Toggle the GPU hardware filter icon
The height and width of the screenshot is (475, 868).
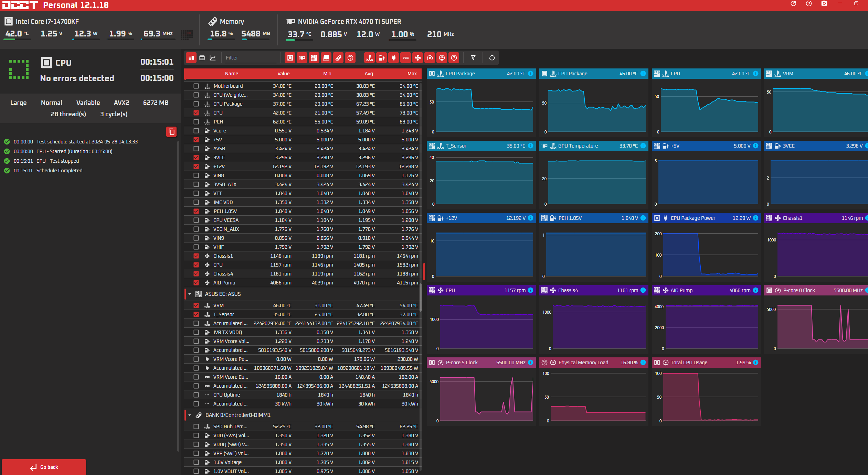coord(302,58)
